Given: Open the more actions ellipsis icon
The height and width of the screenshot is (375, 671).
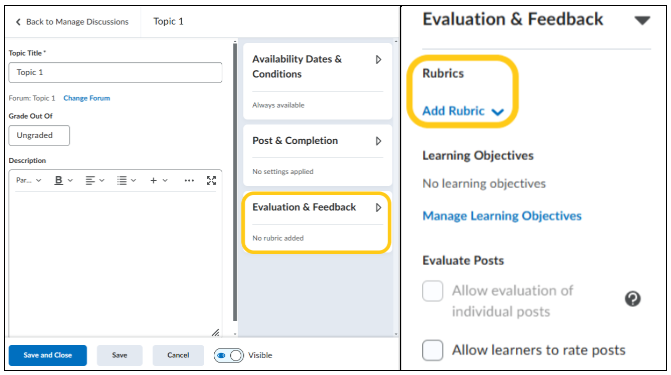Looking at the screenshot, I should (189, 181).
